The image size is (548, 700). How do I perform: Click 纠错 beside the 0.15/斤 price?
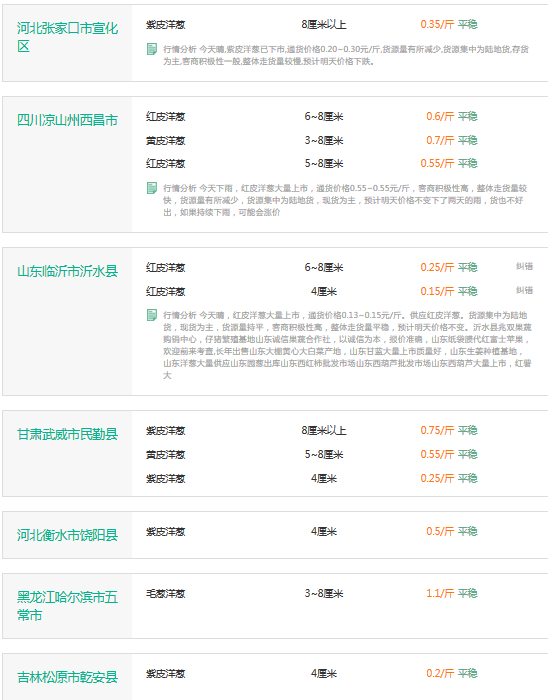click(x=524, y=291)
